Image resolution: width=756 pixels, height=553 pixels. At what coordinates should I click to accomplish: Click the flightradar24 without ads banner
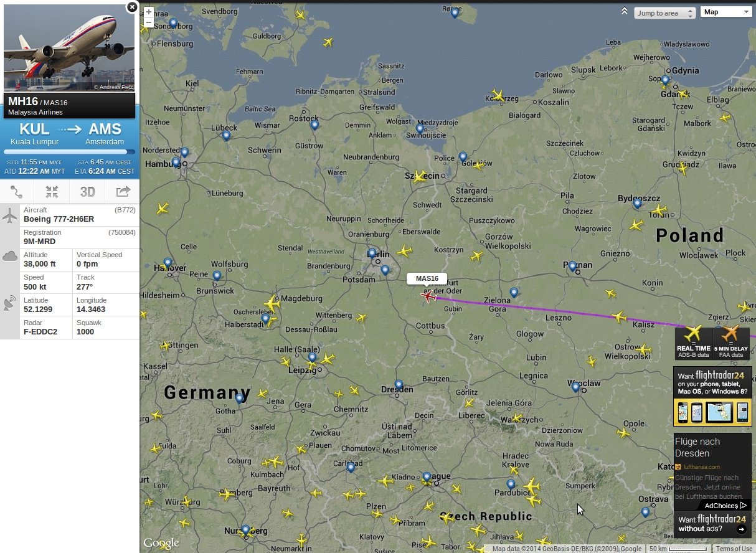click(712, 524)
